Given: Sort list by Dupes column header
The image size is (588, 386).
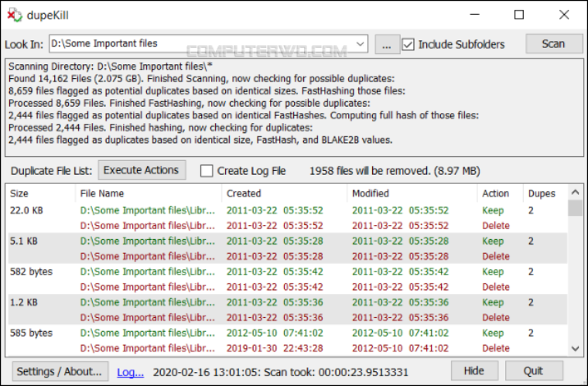Looking at the screenshot, I should (545, 193).
